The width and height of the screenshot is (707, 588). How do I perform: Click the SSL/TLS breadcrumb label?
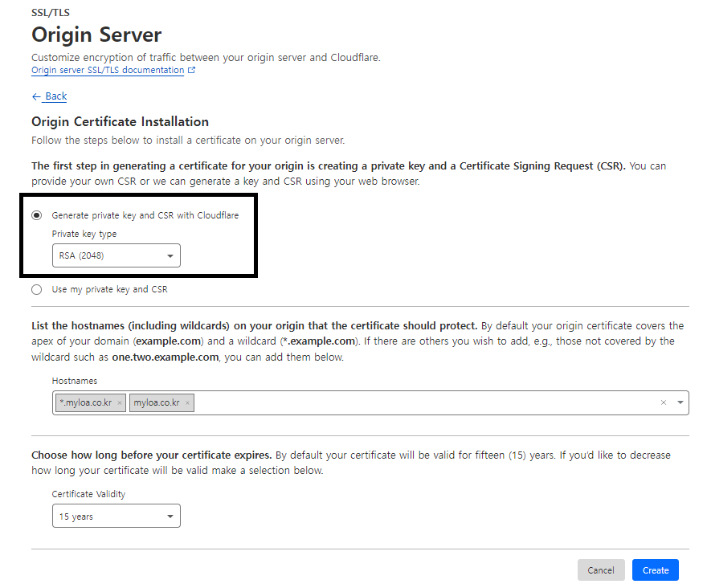click(50, 12)
